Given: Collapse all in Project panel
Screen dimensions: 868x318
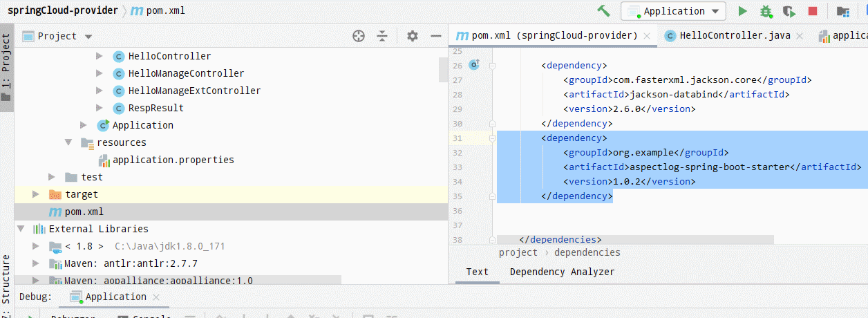Looking at the screenshot, I should [x=382, y=36].
